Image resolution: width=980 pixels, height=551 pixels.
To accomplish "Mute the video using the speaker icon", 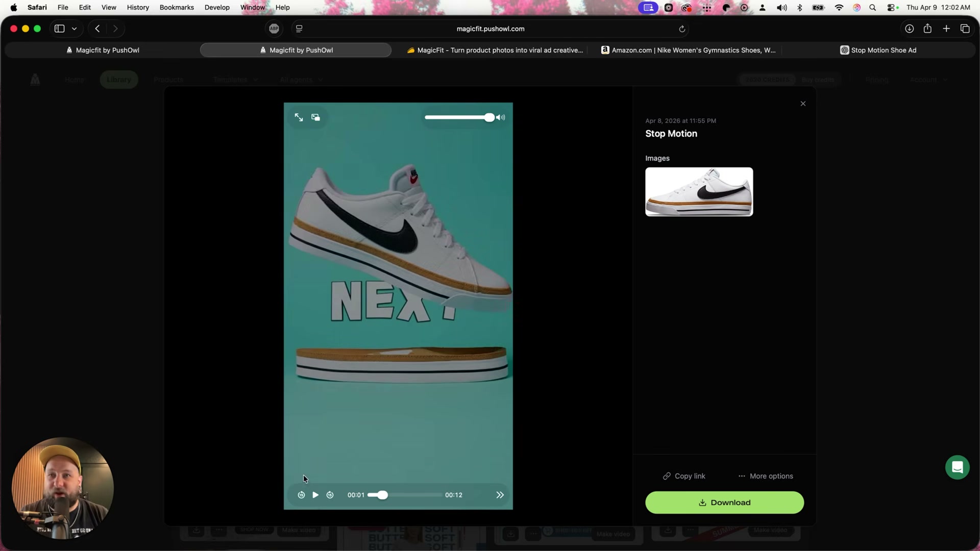I will tap(501, 117).
